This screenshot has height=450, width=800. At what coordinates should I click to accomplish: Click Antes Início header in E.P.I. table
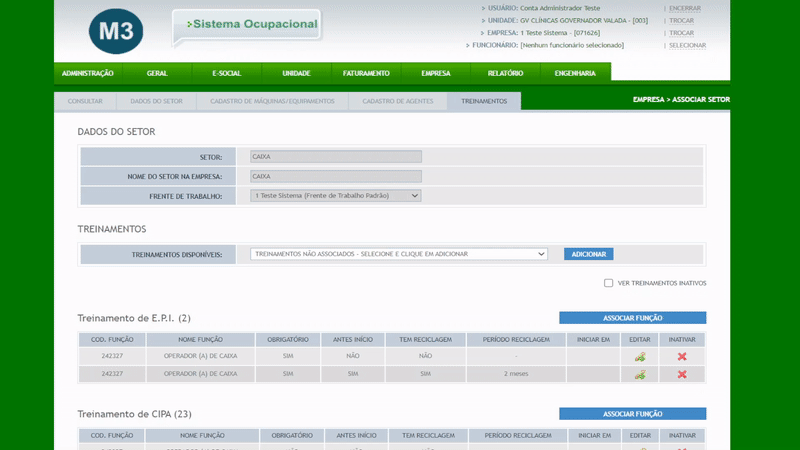[353, 339]
